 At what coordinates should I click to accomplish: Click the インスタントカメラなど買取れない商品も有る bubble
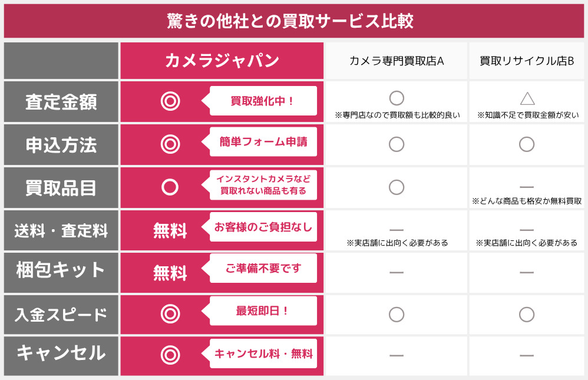pos(262,185)
